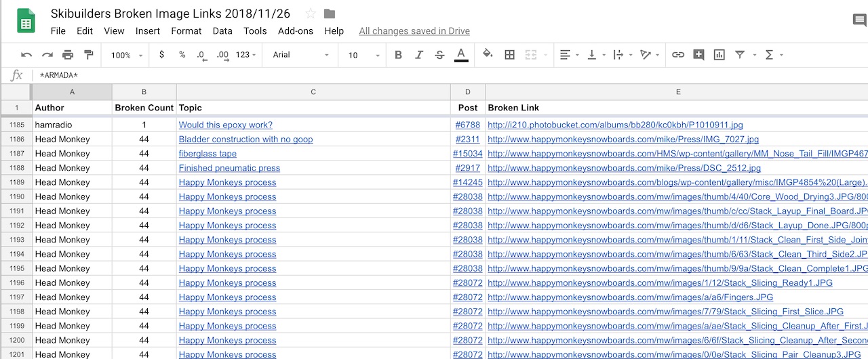Screen dimensions: 868x359
Task: Open the functions sigma dropdown
Action: (774, 55)
